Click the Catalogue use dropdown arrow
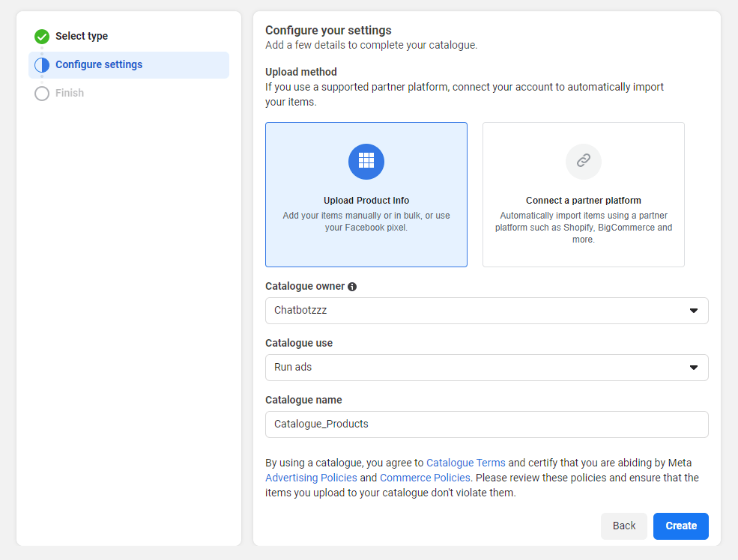The width and height of the screenshot is (738, 560). (x=693, y=368)
